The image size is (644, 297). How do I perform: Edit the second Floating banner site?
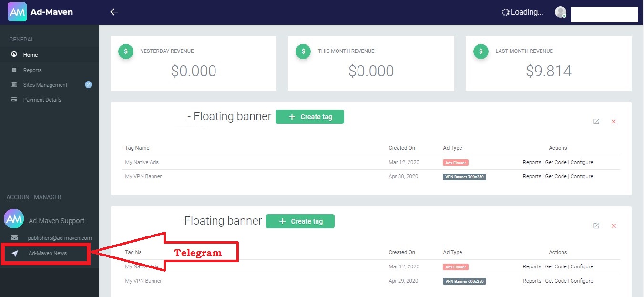click(596, 226)
